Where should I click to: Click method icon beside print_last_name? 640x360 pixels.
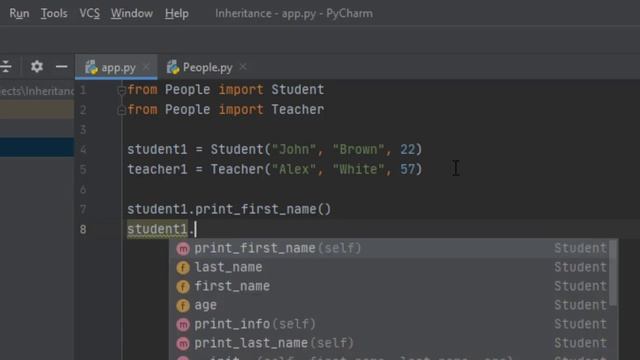[183, 343]
